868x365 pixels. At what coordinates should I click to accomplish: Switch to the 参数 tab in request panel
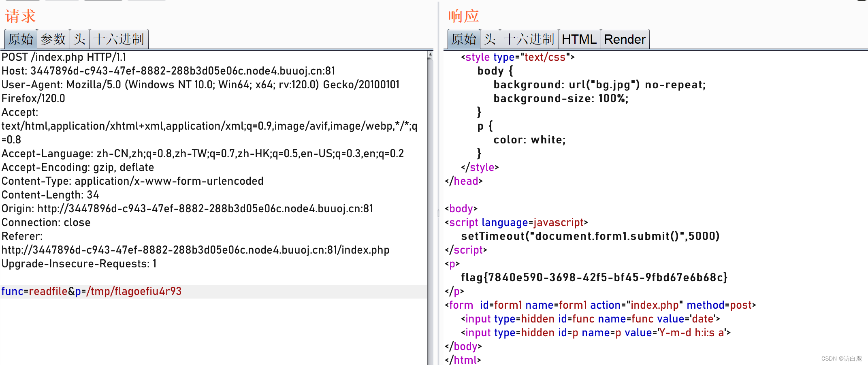(54, 39)
